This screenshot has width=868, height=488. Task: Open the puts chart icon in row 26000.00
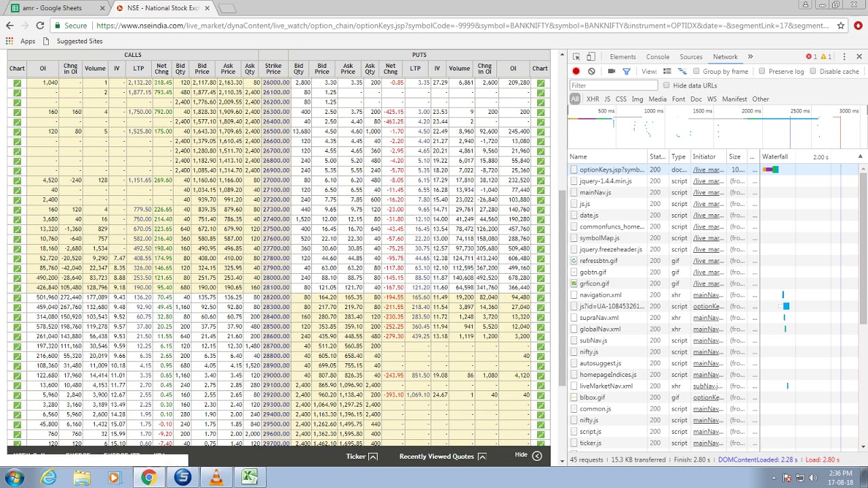[540, 83]
